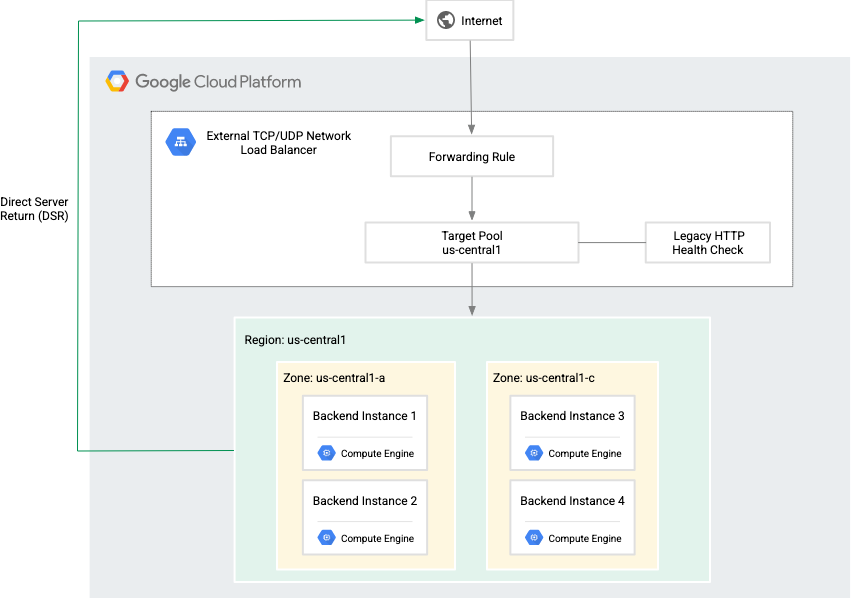The height and width of the screenshot is (598, 851).
Task: Click the Google Cloud Platform hexagon logo
Action: pyautogui.click(x=118, y=82)
